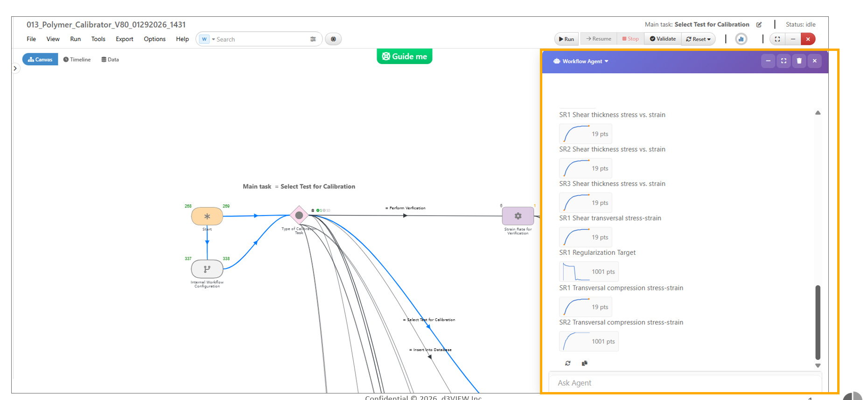Click the edit main task pencil icon

[x=759, y=25]
